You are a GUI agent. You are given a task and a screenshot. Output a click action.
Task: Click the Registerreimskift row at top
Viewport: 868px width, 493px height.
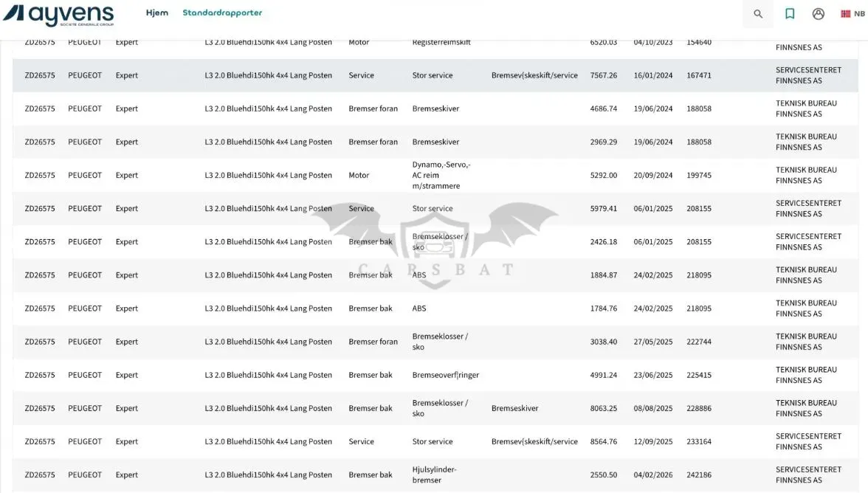435,42
